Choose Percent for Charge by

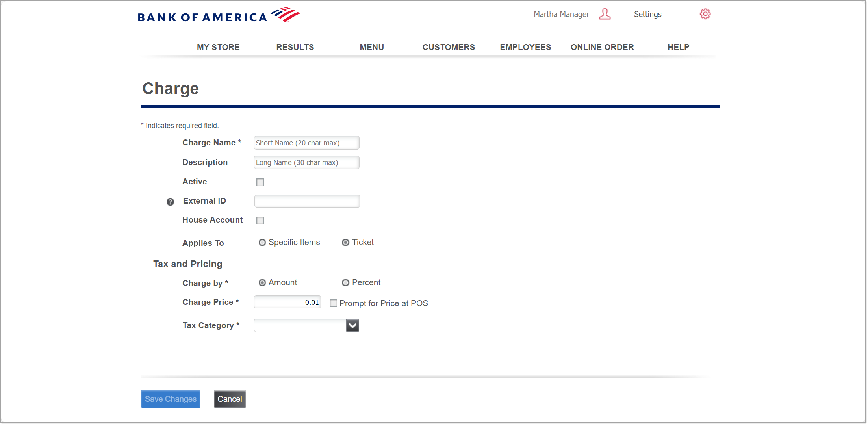pyautogui.click(x=345, y=283)
